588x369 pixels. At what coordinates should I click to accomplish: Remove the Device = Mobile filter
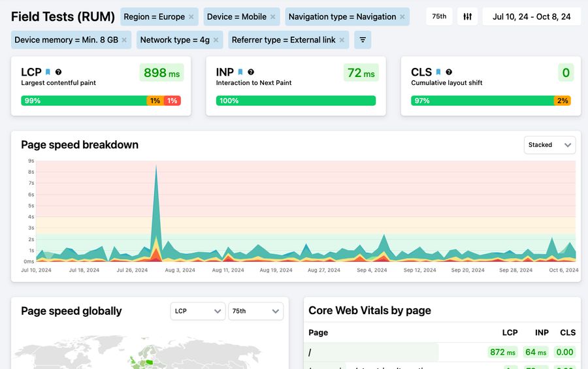pyautogui.click(x=273, y=17)
